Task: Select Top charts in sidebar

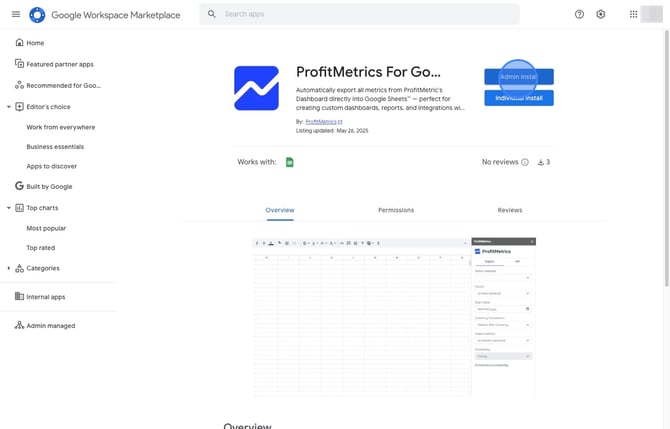Action: (x=42, y=208)
